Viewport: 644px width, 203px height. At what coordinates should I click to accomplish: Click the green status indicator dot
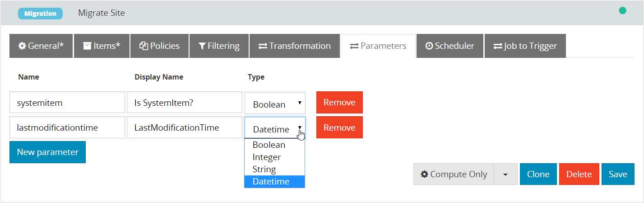point(622,10)
